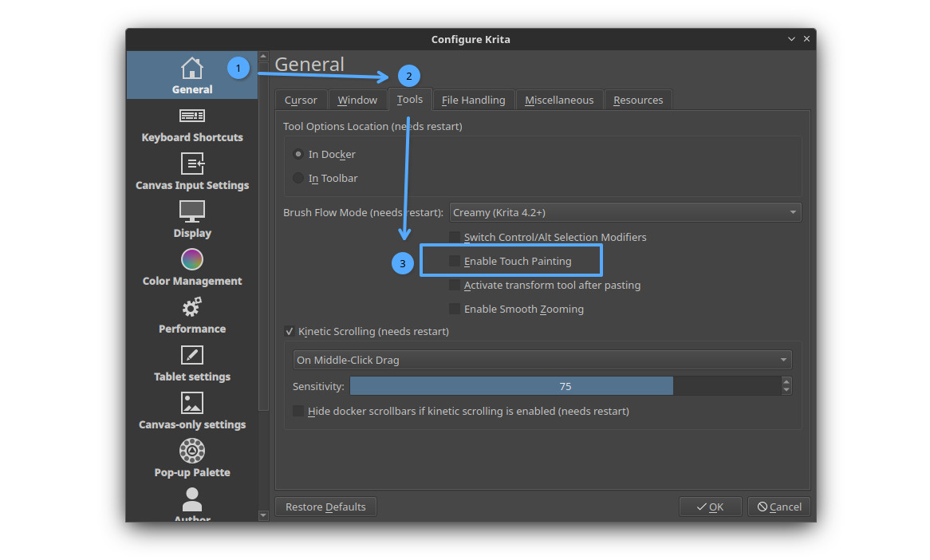Open the window title bar chevron menu
Screen dimensions: 930x560
(x=791, y=39)
